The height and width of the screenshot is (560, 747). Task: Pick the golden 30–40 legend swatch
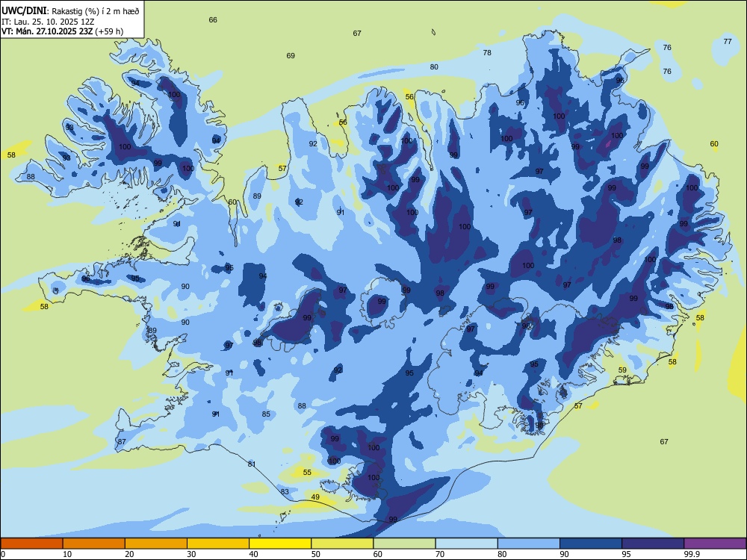click(218, 544)
